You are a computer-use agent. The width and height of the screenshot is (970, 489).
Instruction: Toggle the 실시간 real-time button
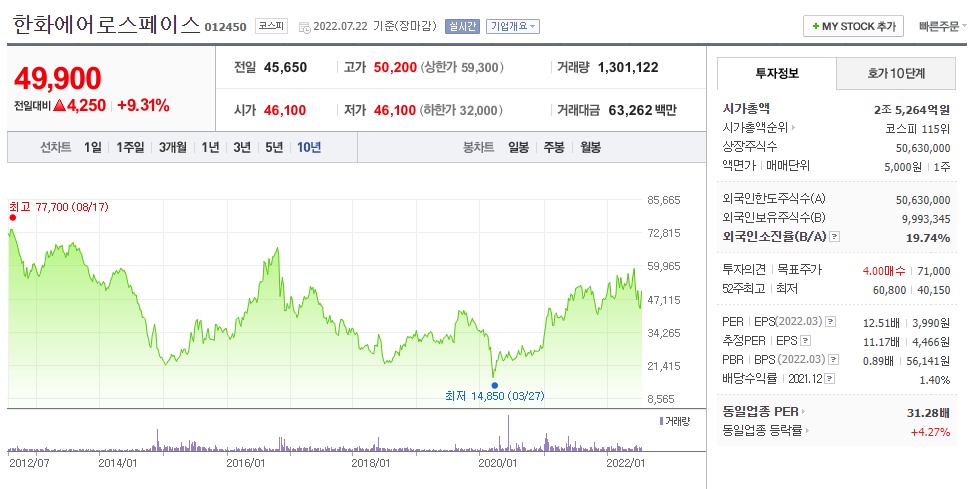(x=462, y=27)
